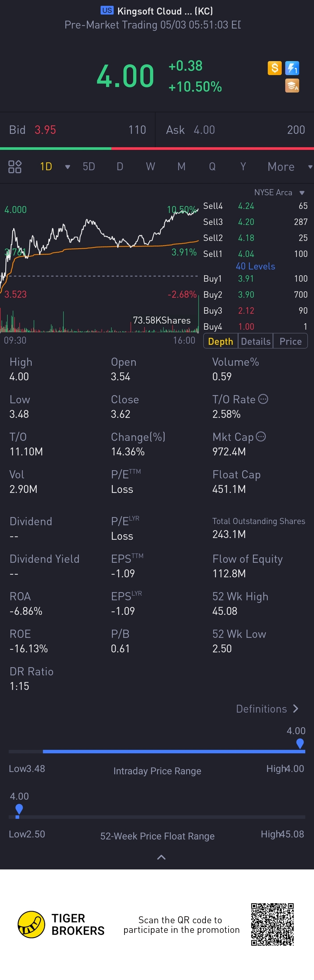This screenshot has height=980, width=314.
Task: Tap the QR code image
Action: (272, 924)
